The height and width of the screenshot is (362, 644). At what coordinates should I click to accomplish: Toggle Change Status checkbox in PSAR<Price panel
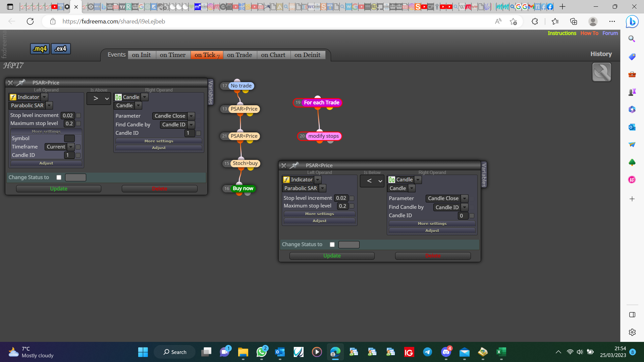(x=332, y=245)
